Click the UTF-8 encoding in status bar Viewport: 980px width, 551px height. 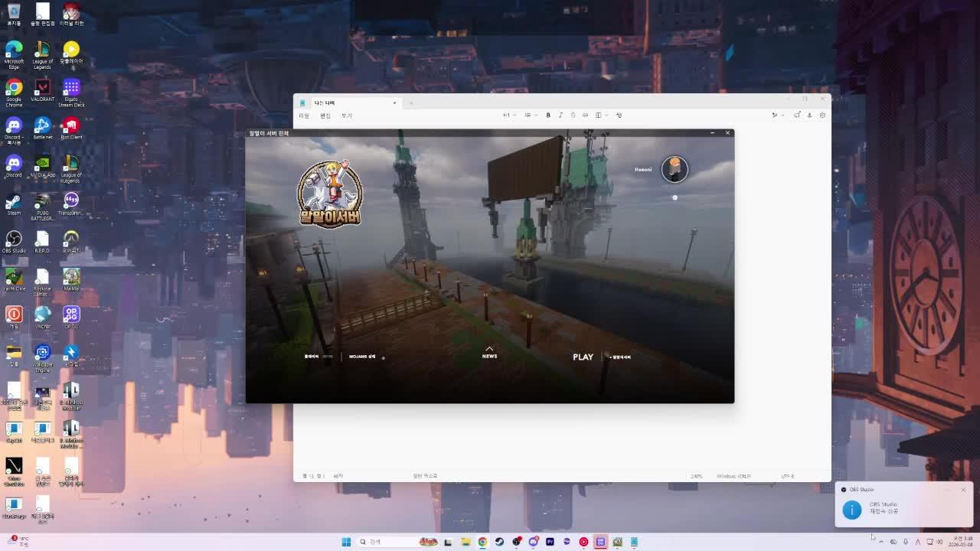(787, 476)
